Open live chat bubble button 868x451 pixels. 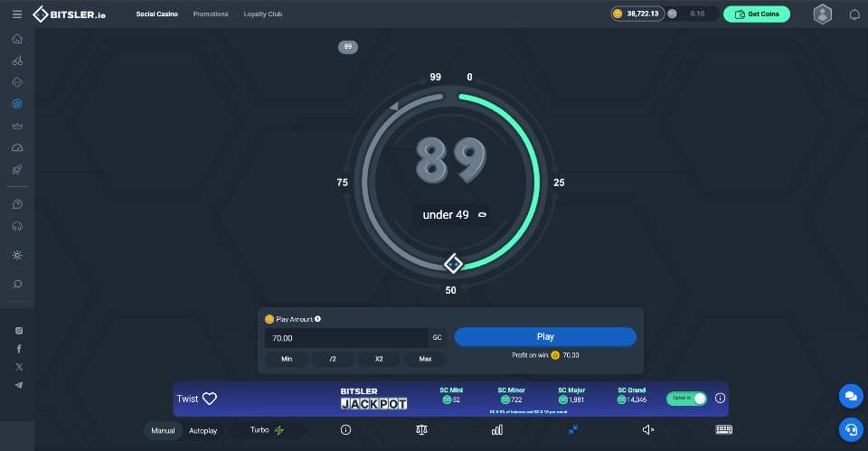tap(851, 396)
